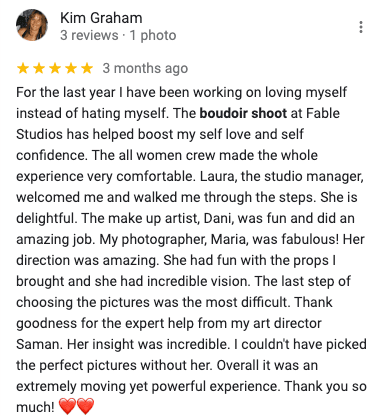
Task: Click the second yellow rating star
Action: tap(39, 68)
